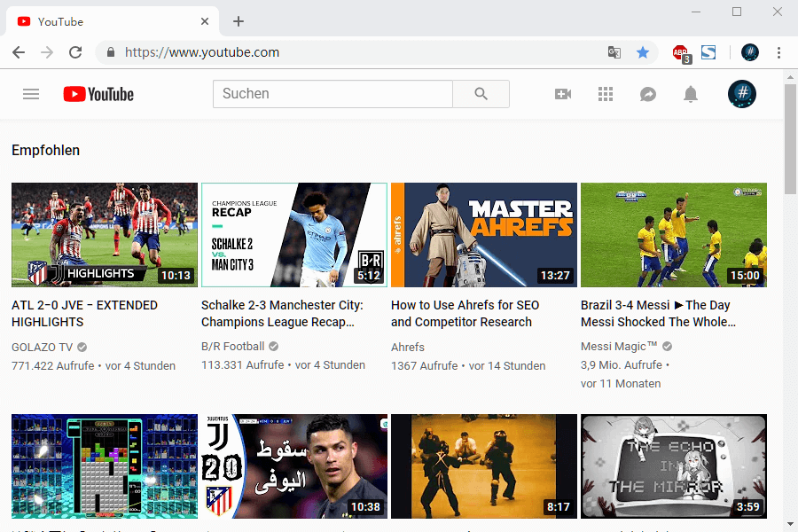Open the Master Ahrefs thumbnail

[484, 235]
